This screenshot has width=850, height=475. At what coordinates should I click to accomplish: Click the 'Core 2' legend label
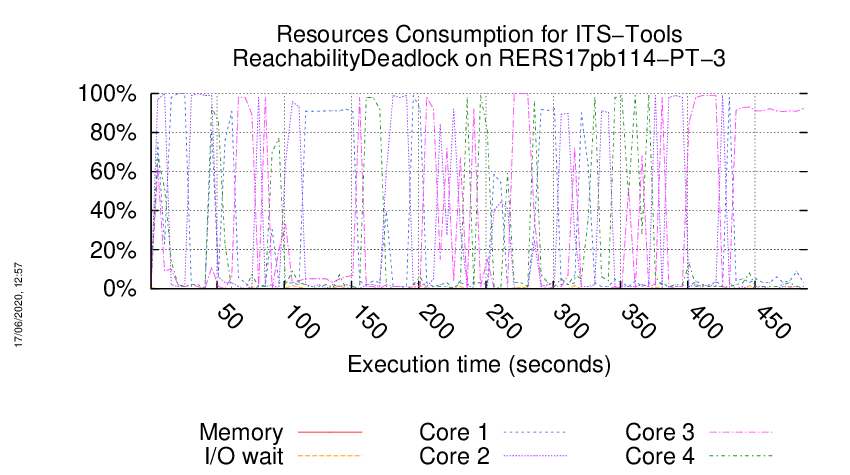click(x=454, y=456)
